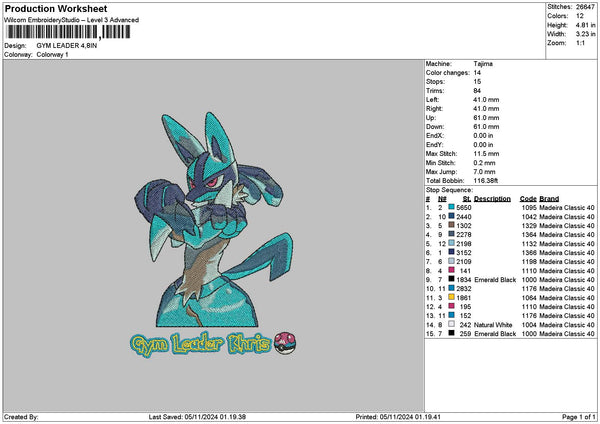Pick the navy swatch beside 3152
The image size is (600, 424).
click(452, 252)
